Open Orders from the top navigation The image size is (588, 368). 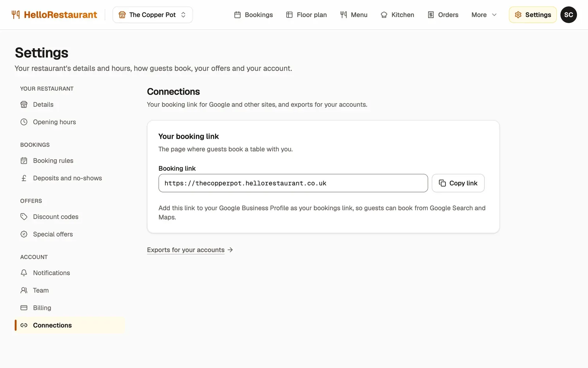pos(443,15)
